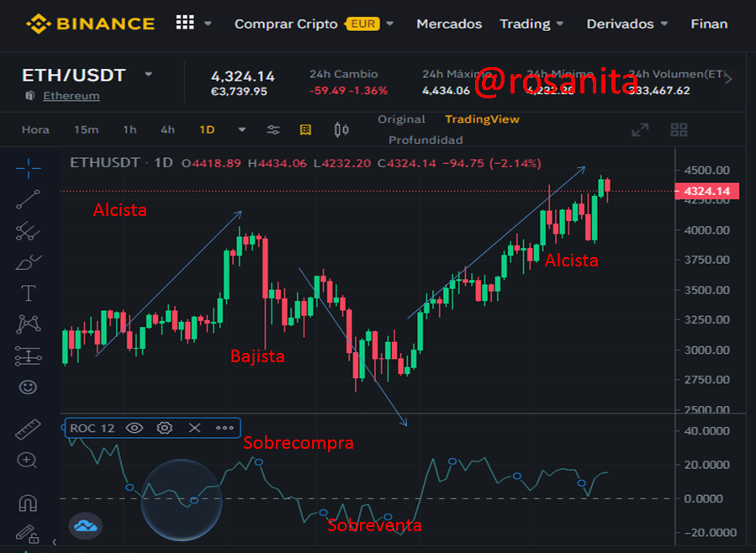Open Comprar Cripto menu
Viewport: 756px width, 553px height.
click(x=286, y=24)
